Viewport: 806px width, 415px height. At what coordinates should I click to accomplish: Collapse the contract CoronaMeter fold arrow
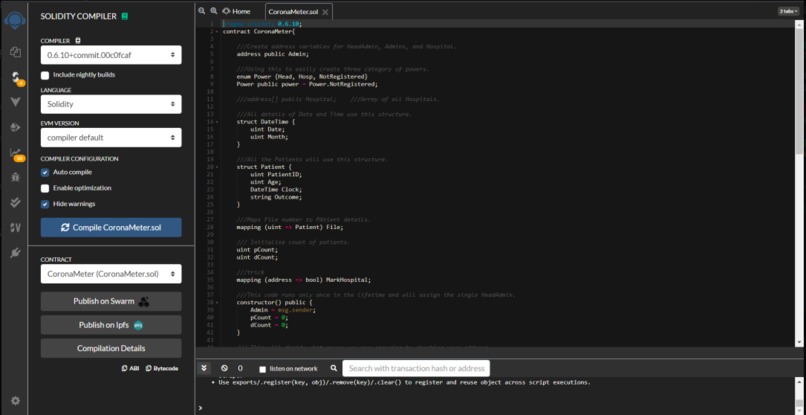click(217, 31)
